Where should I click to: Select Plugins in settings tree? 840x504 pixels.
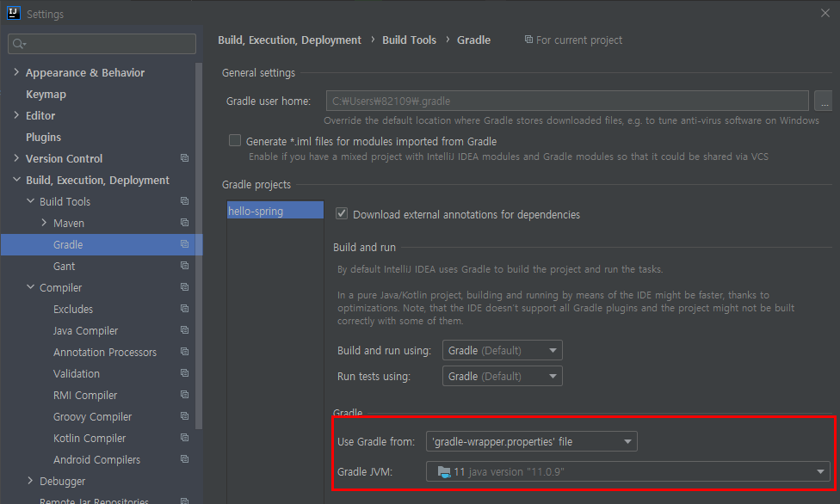43,137
